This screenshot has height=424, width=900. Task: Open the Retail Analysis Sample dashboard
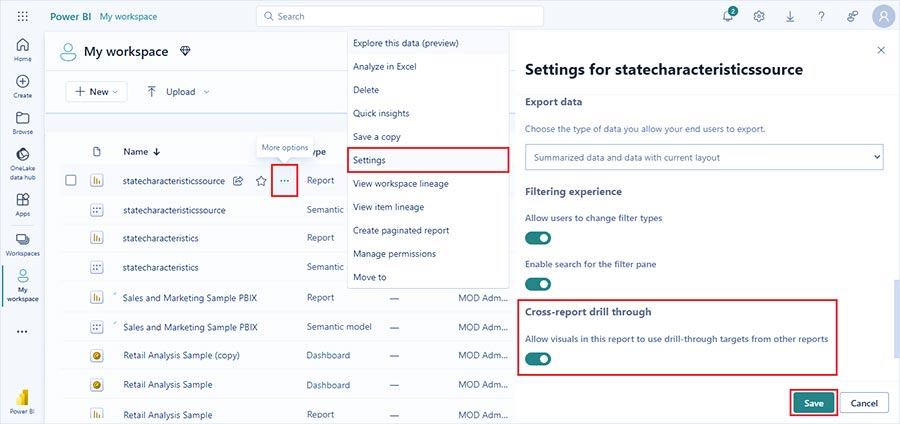click(168, 384)
